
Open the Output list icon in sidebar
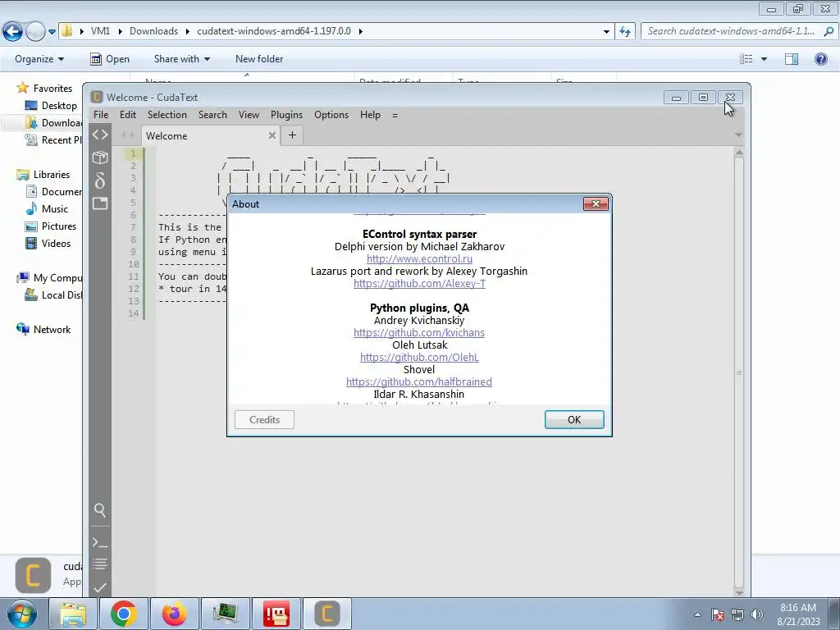pyautogui.click(x=100, y=564)
